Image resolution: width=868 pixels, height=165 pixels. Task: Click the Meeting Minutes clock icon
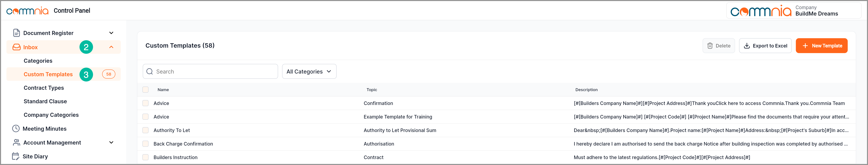coord(16,129)
